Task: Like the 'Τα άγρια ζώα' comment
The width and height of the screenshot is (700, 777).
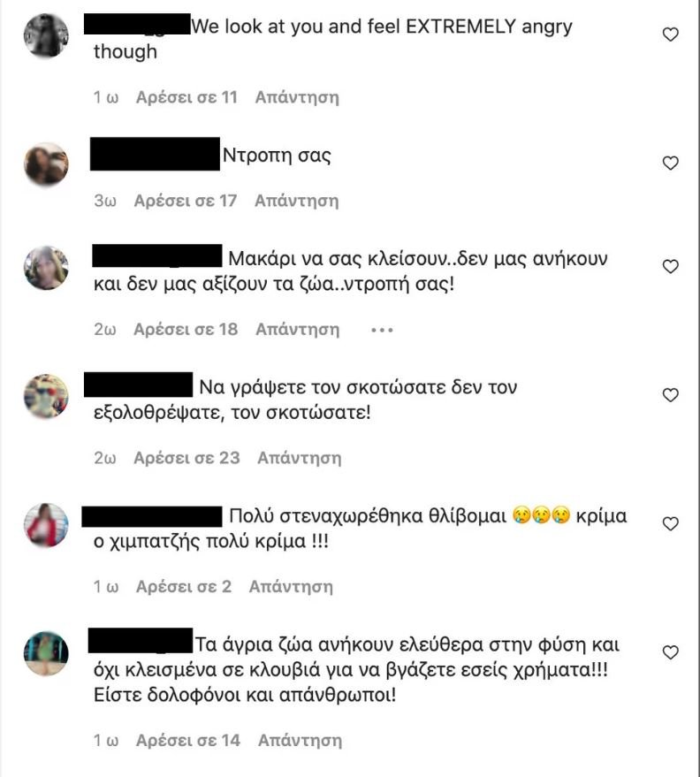Action: pos(670,652)
